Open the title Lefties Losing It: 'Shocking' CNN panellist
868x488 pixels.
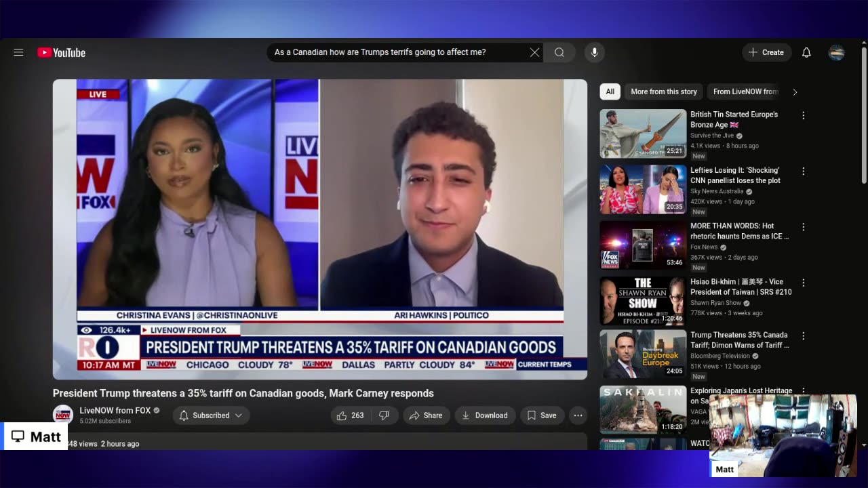point(735,175)
